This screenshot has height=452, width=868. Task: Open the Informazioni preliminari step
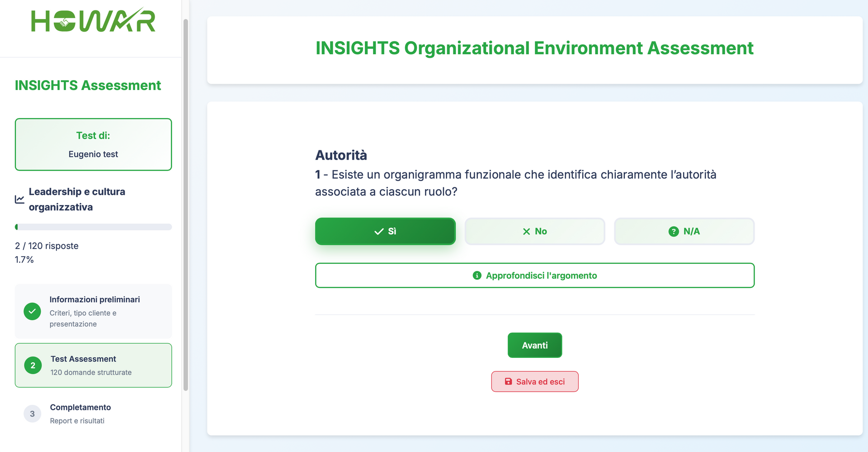pos(94,311)
